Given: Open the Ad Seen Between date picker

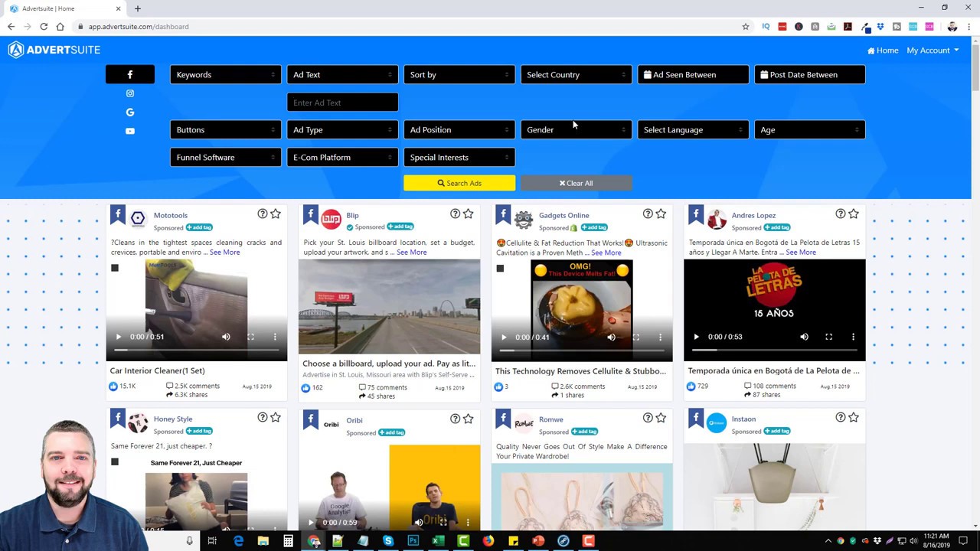Looking at the screenshot, I should [x=693, y=74].
